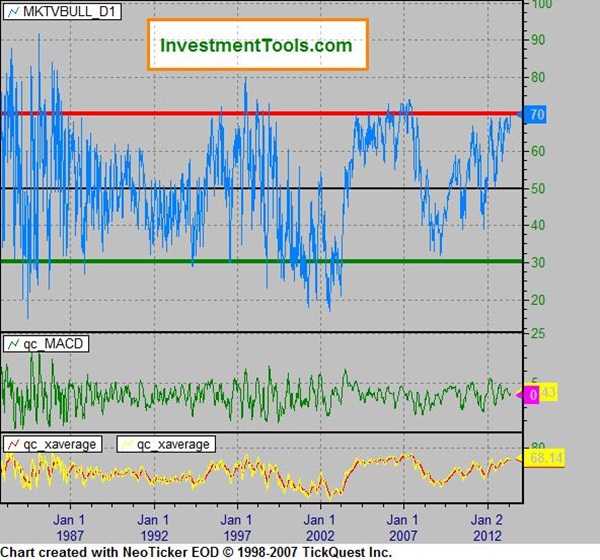Select the MKTVBULL_D1 series label
The width and height of the screenshot is (600, 560).
[61, 10]
